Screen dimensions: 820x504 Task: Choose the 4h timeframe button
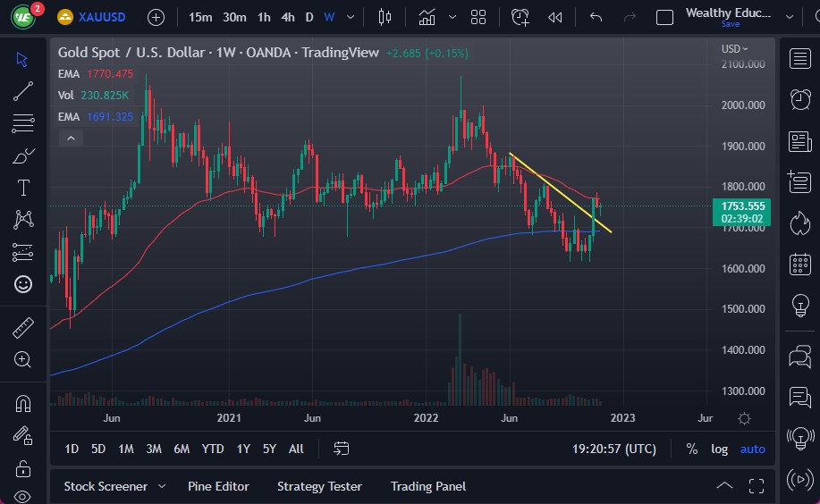click(x=287, y=17)
